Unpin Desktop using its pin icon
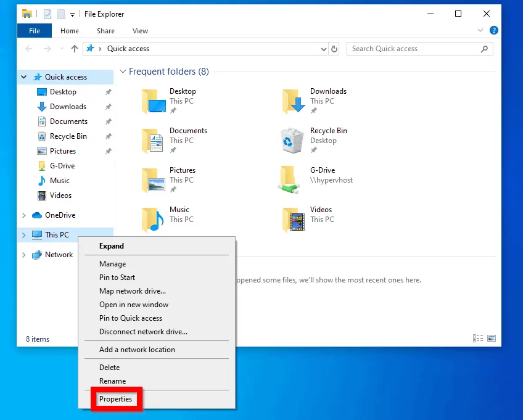523x420 pixels. [x=109, y=91]
